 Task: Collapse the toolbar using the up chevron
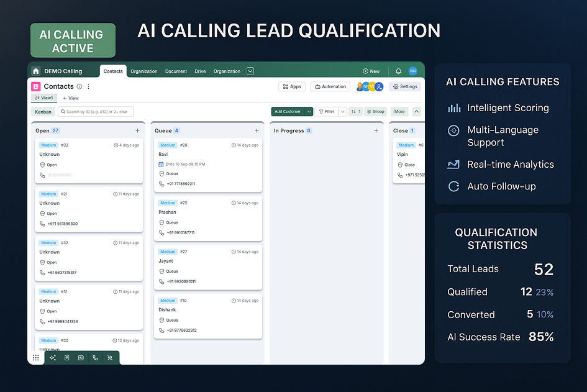(416, 112)
